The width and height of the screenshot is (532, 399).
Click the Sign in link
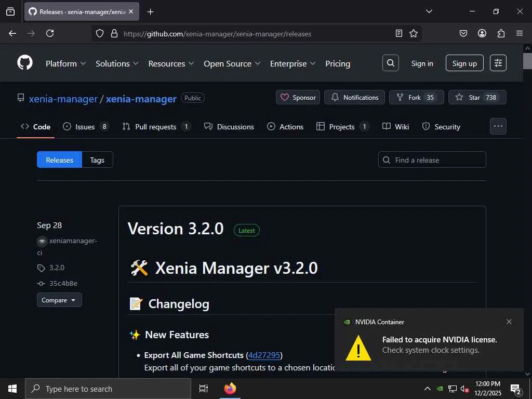422,63
